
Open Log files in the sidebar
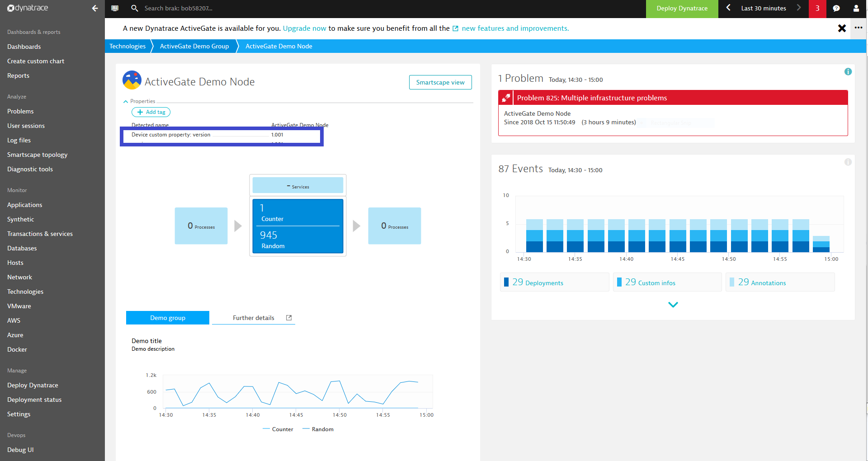(x=19, y=140)
